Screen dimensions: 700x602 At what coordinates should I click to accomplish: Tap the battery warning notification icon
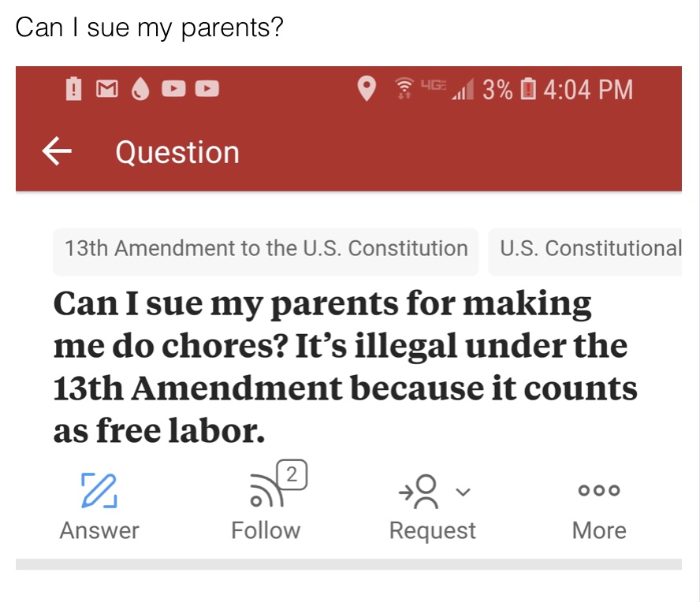tap(73, 88)
